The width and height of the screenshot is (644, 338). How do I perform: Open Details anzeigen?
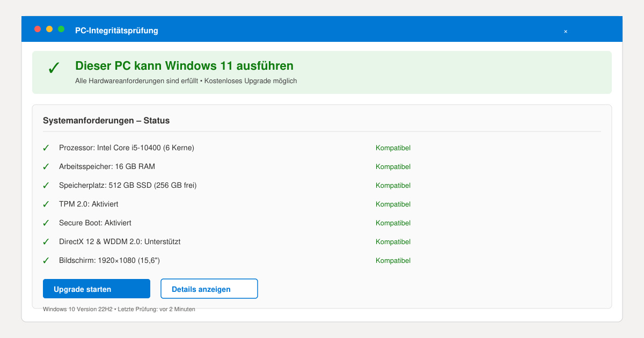tap(209, 289)
